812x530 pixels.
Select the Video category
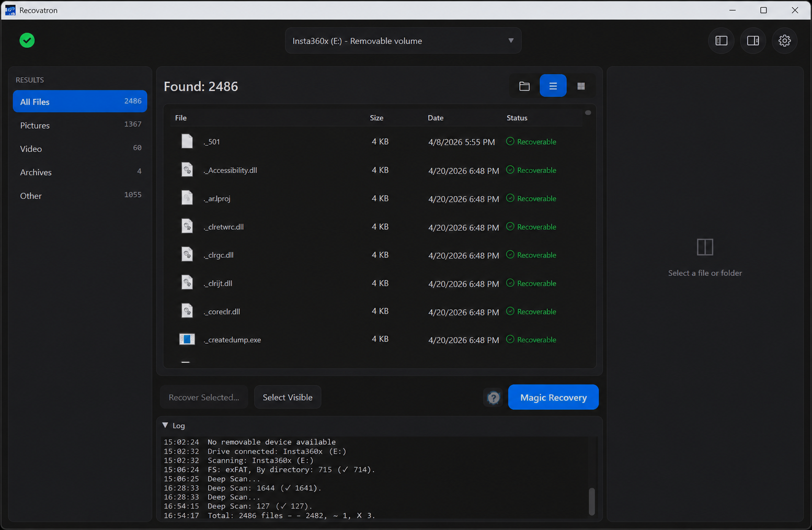click(x=80, y=149)
